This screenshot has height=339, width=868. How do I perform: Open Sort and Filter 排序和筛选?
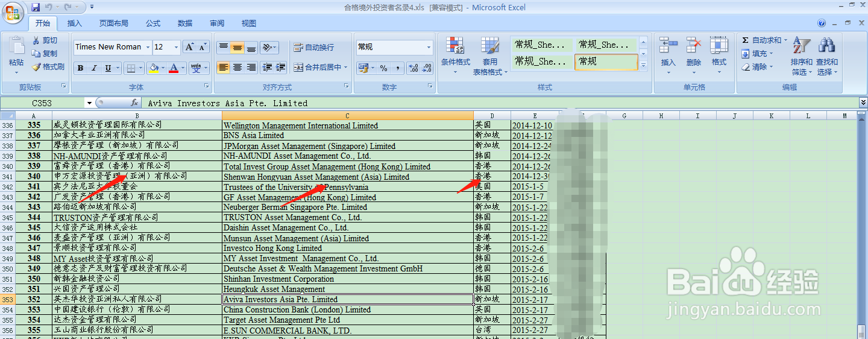802,55
